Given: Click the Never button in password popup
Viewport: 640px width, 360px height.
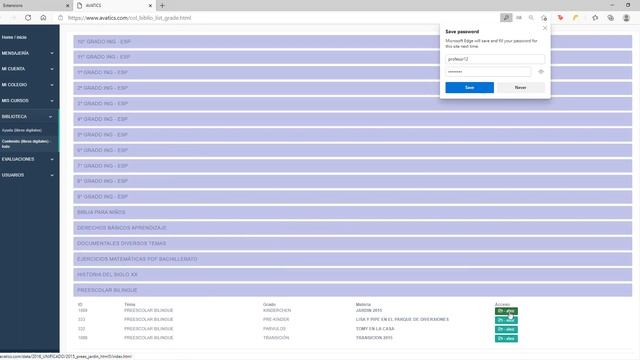Looking at the screenshot, I should point(520,87).
